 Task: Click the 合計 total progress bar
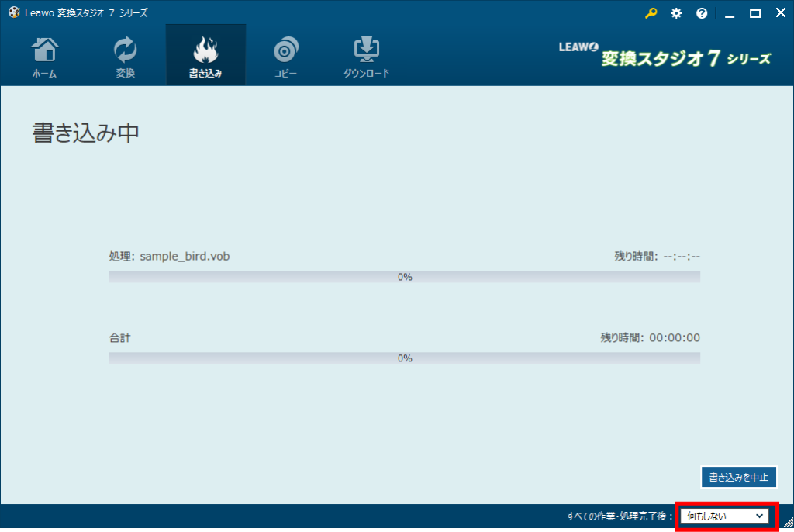(x=404, y=358)
